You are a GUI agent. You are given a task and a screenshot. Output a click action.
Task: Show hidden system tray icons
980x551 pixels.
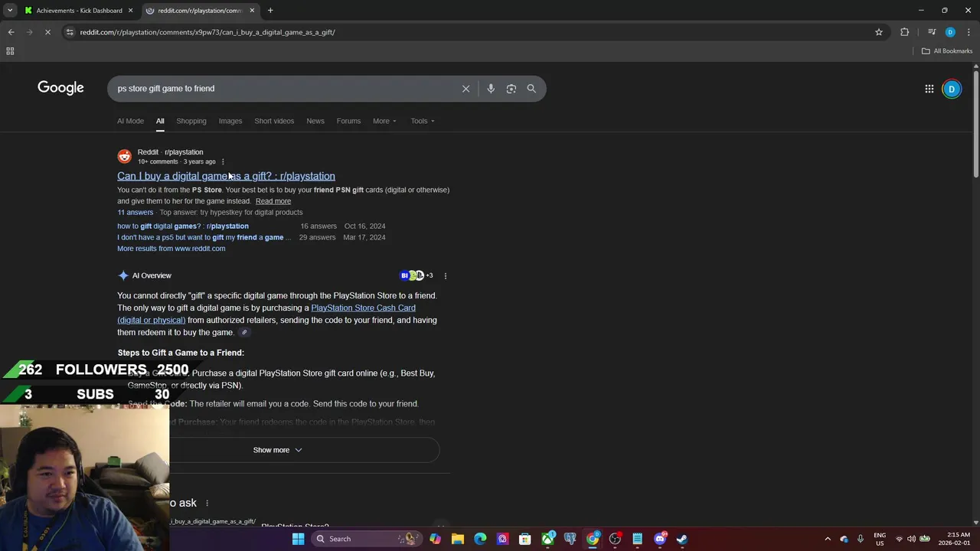tap(827, 539)
